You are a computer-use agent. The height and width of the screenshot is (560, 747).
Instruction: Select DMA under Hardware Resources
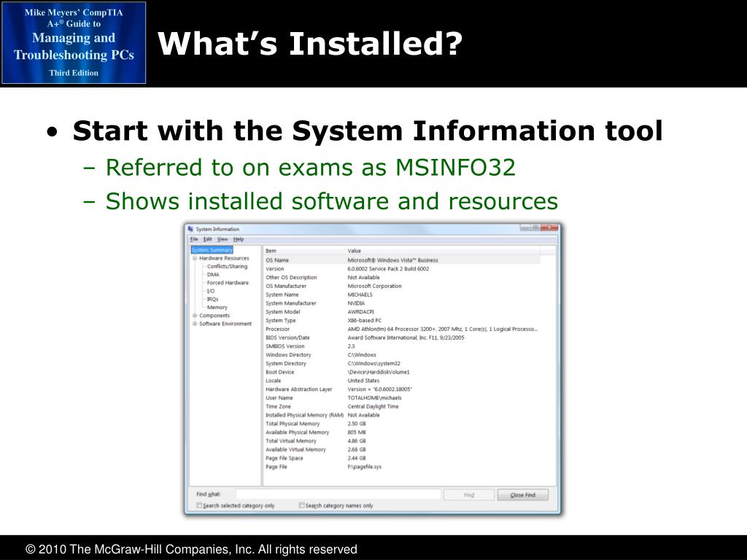pos(213,275)
